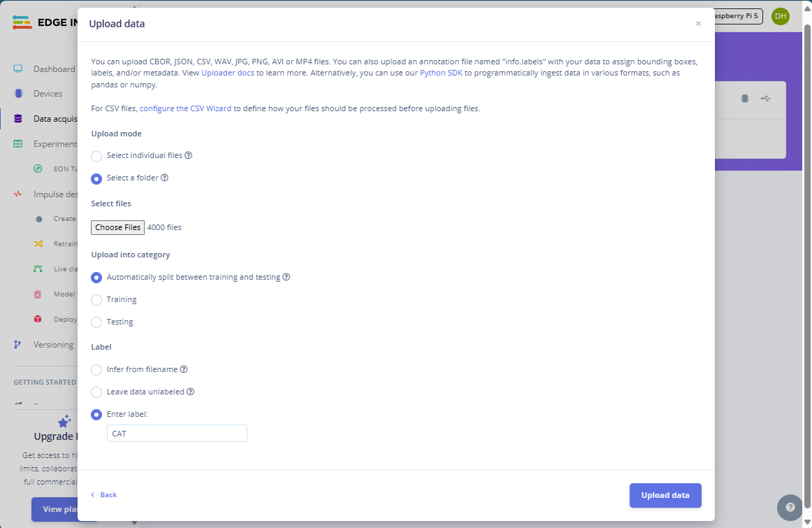Click help icon next to Infer from filename
The height and width of the screenshot is (528, 812).
coord(184,369)
